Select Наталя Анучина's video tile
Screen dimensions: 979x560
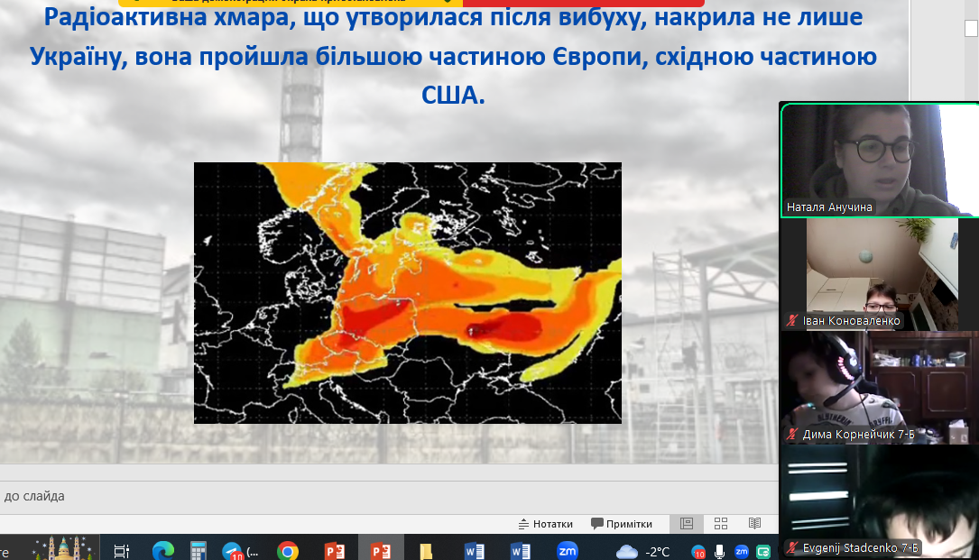click(879, 161)
